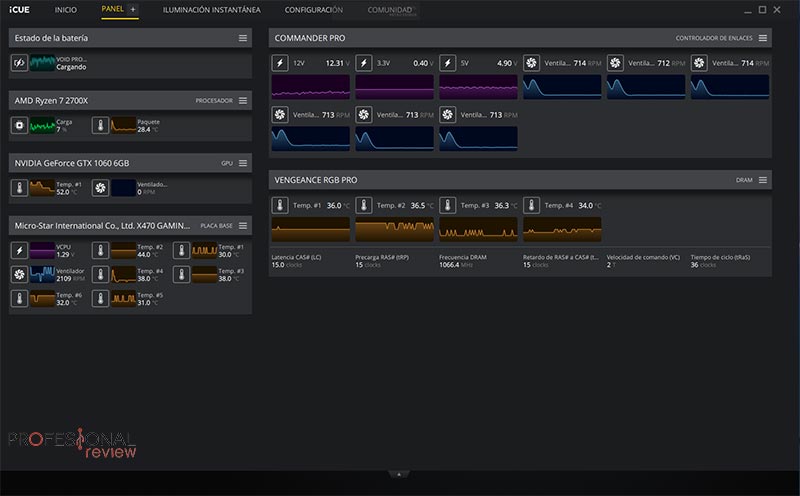Click Tiempo de ciclo (tRaS) value
The image size is (800, 496).
[703, 265]
